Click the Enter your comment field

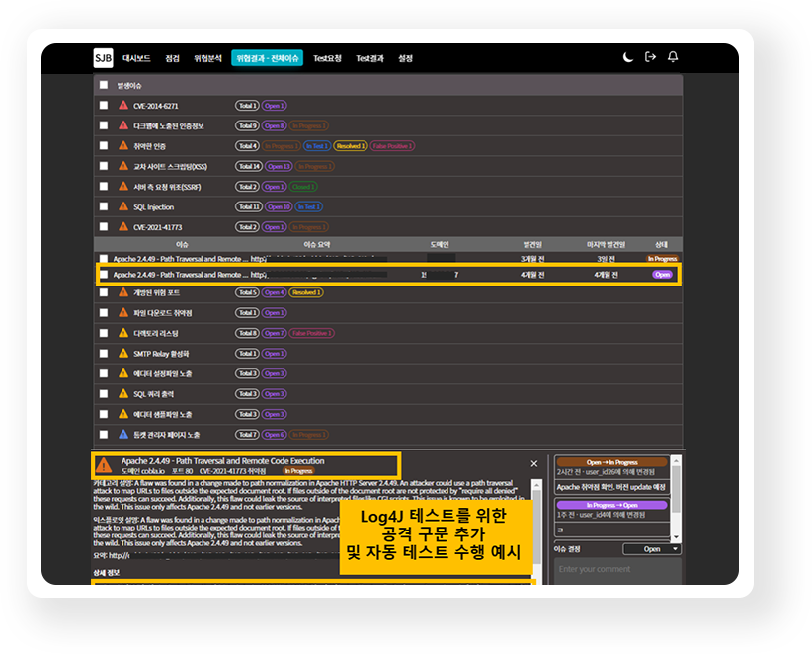[616, 570]
